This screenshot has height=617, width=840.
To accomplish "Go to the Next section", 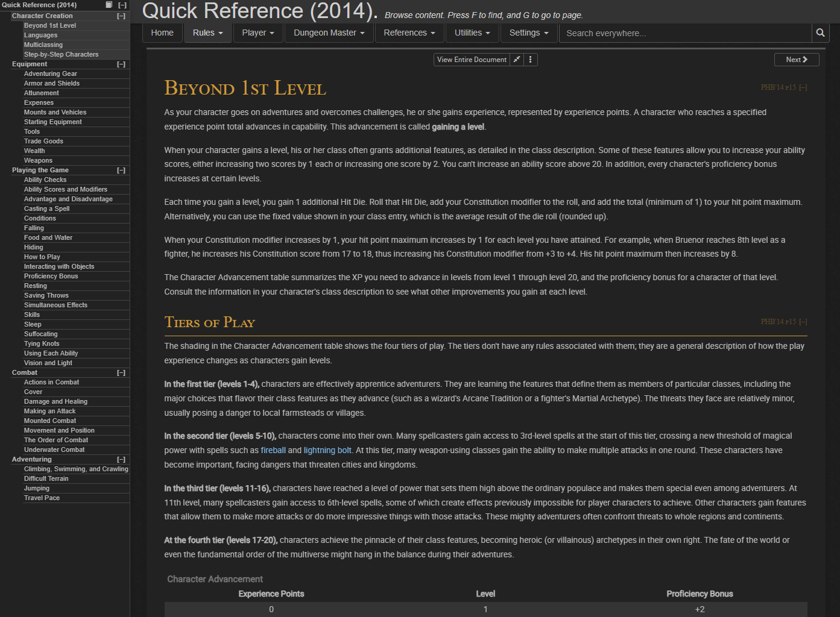I will 797,60.
